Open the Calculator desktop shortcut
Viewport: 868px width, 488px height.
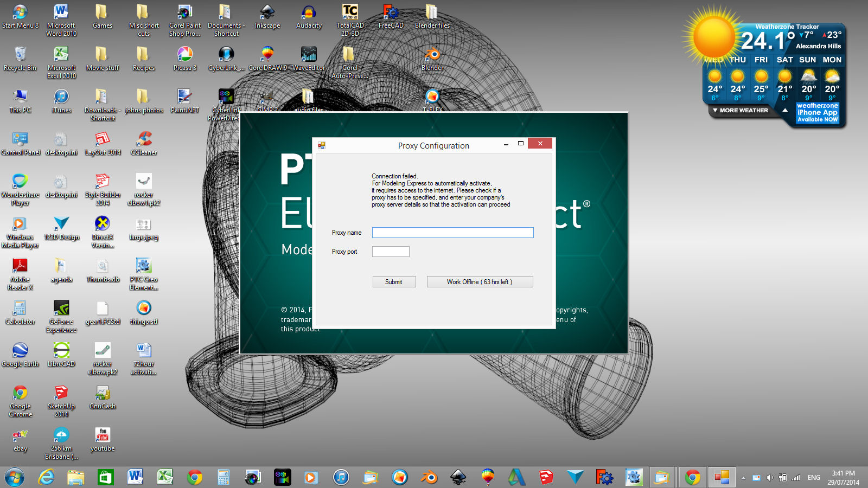(x=20, y=312)
